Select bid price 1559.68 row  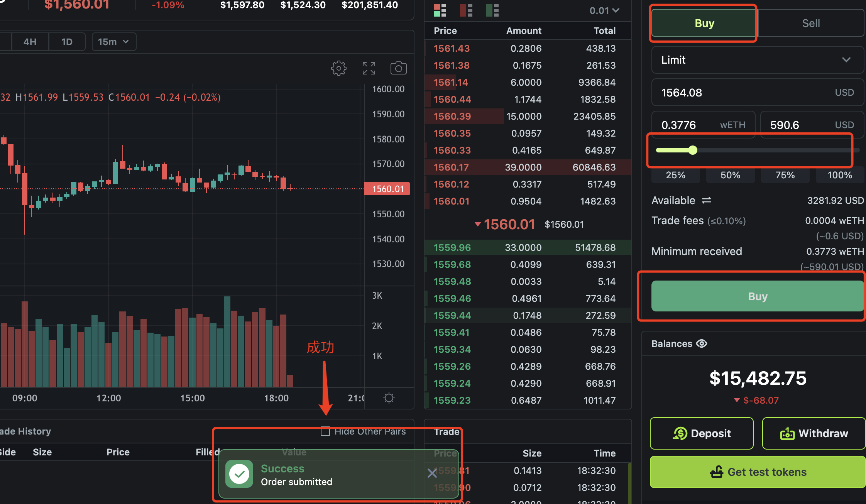point(528,264)
